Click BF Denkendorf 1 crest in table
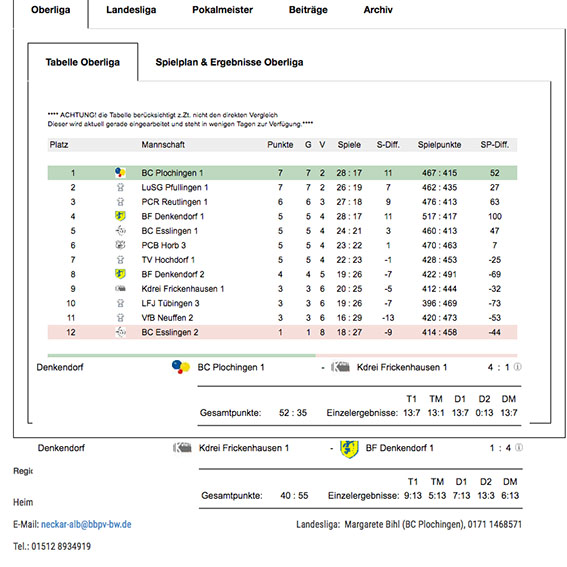The image size is (567, 567). pyautogui.click(x=120, y=216)
